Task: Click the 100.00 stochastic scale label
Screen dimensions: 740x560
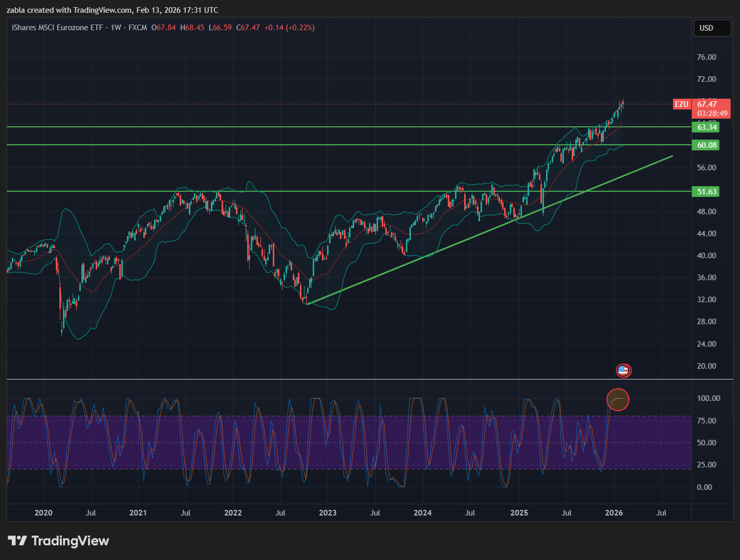Action: pos(708,398)
